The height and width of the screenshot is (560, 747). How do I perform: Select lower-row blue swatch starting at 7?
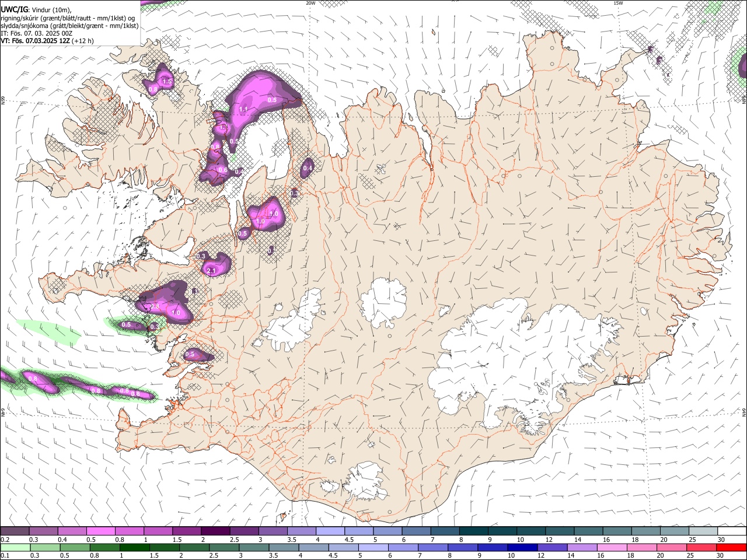[x=433, y=547]
